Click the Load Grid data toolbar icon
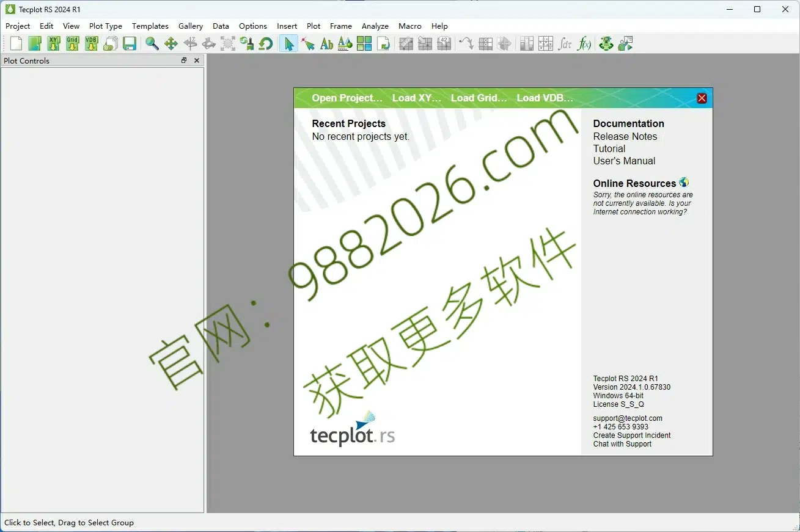This screenshot has height=532, width=800. coord(73,43)
